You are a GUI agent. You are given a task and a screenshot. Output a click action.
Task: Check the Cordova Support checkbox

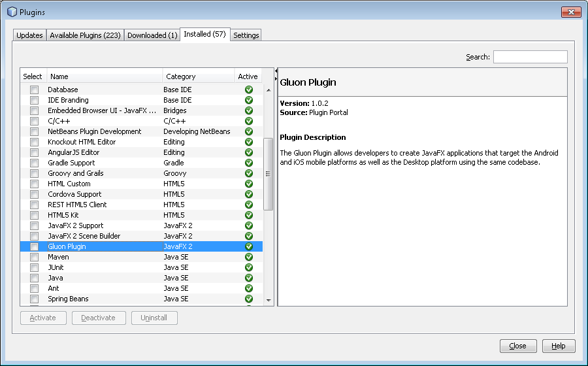tap(34, 195)
